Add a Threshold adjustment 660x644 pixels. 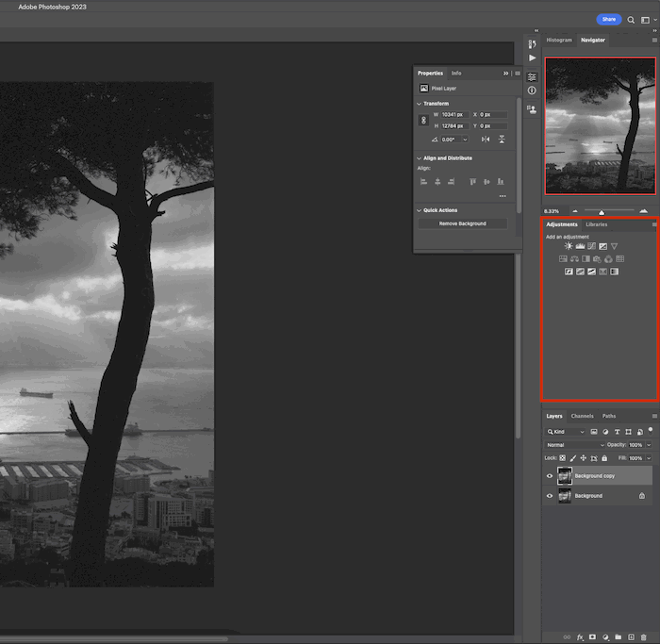(x=591, y=272)
